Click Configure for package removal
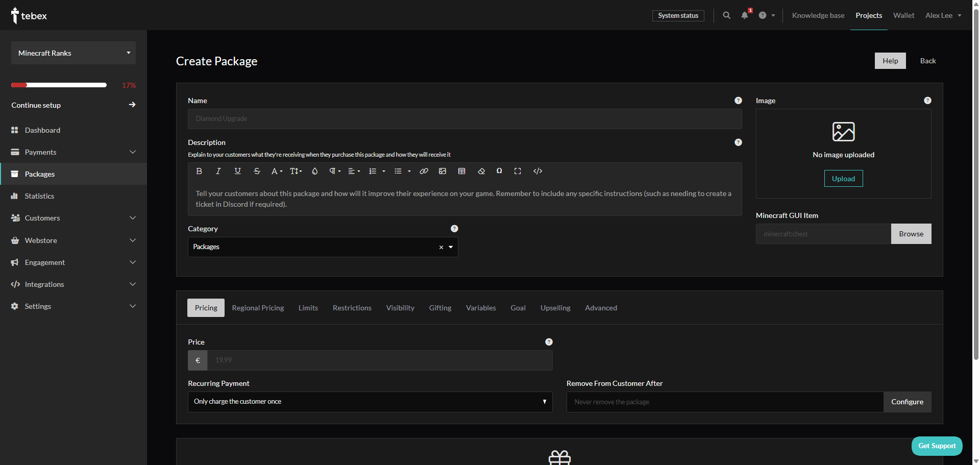Viewport: 980px width, 465px height. click(907, 402)
